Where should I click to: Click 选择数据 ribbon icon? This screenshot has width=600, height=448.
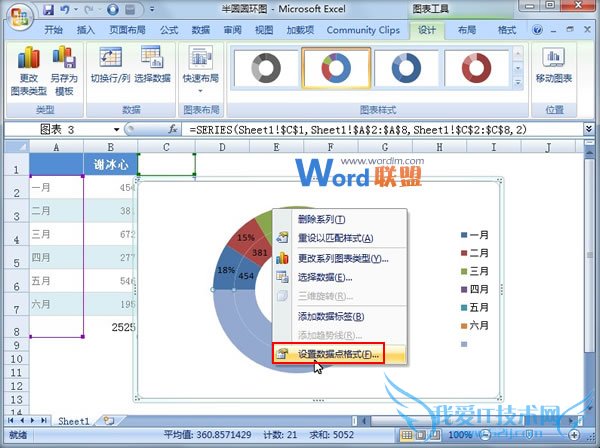tap(152, 64)
